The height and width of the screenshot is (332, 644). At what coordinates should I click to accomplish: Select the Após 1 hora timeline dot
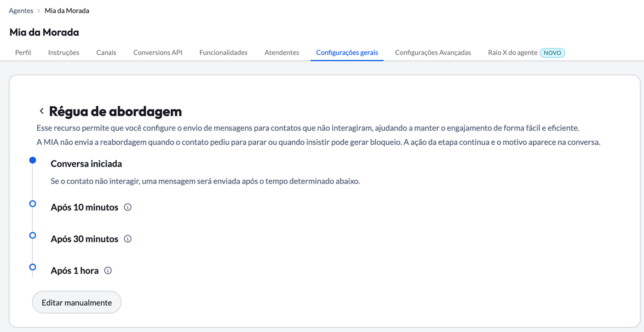coord(33,267)
